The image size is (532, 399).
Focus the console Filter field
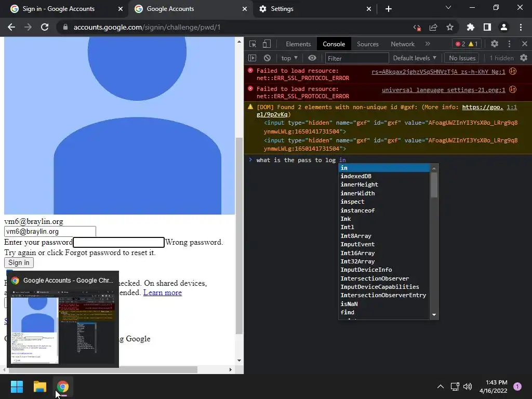(x=356, y=58)
